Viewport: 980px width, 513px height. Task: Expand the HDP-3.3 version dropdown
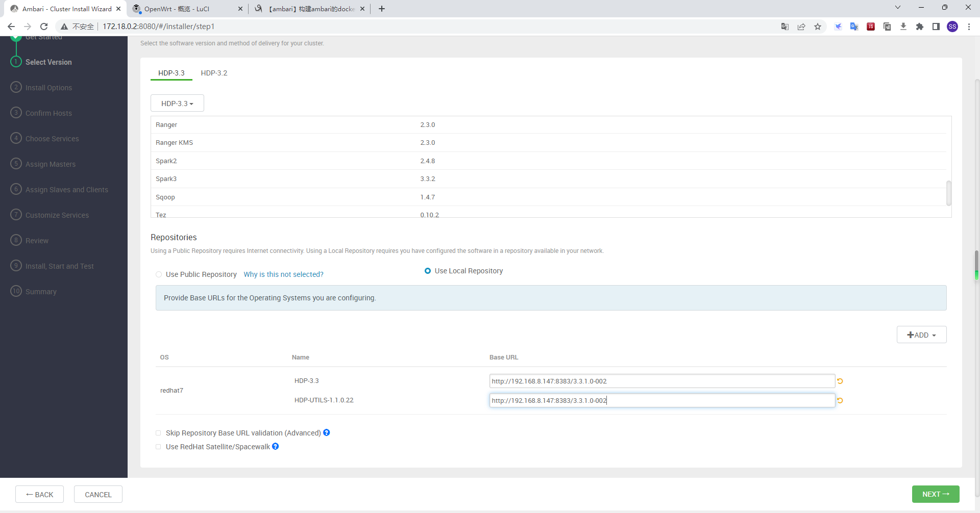click(x=177, y=103)
